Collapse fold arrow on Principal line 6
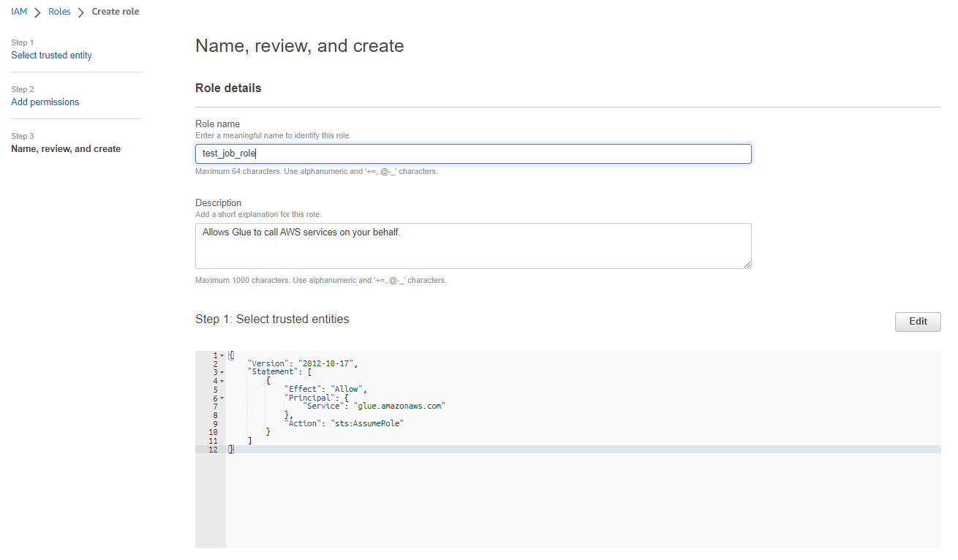The width and height of the screenshot is (958, 560). tap(222, 398)
